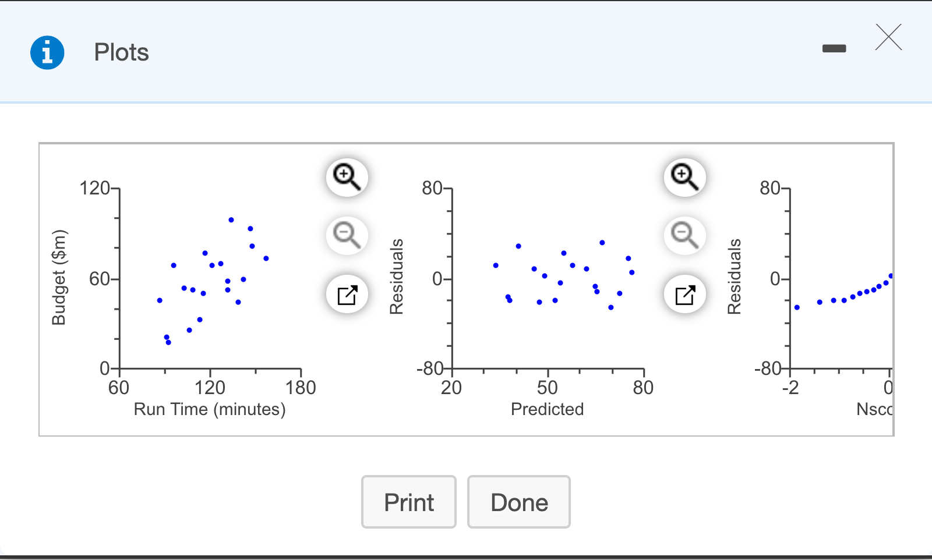Click the Budget vs Run Time scatterplot
932x560 pixels.
point(210,279)
